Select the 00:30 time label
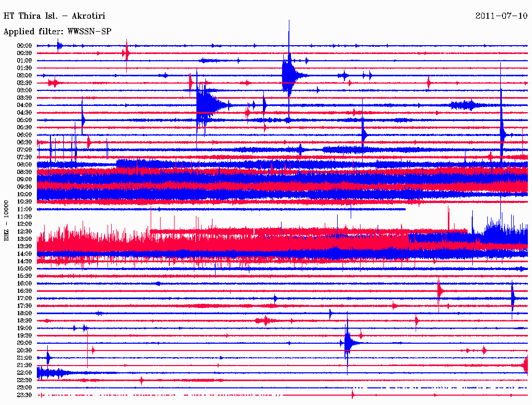This screenshot has height=405, width=532. [x=24, y=53]
